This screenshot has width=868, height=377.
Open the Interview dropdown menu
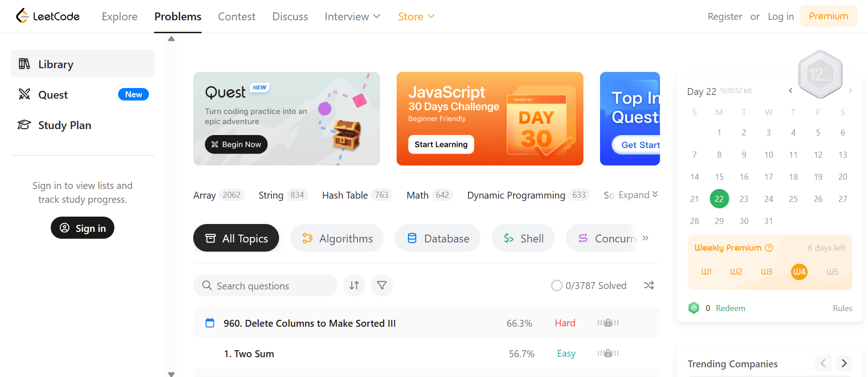tap(352, 17)
